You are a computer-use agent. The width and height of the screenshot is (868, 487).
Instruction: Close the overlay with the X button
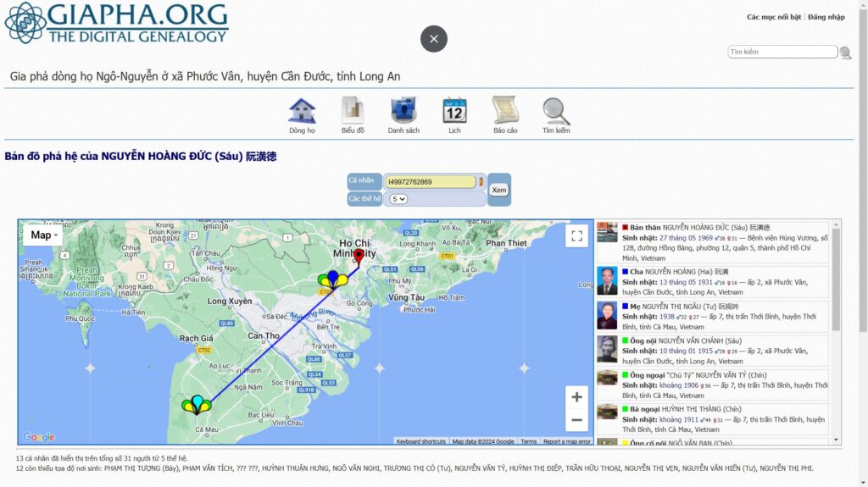[434, 39]
